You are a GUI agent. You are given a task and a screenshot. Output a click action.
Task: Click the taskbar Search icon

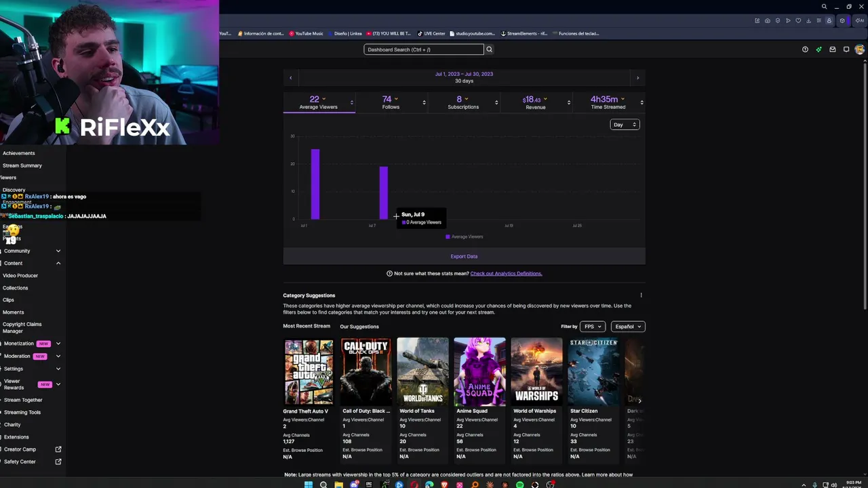tap(323, 485)
